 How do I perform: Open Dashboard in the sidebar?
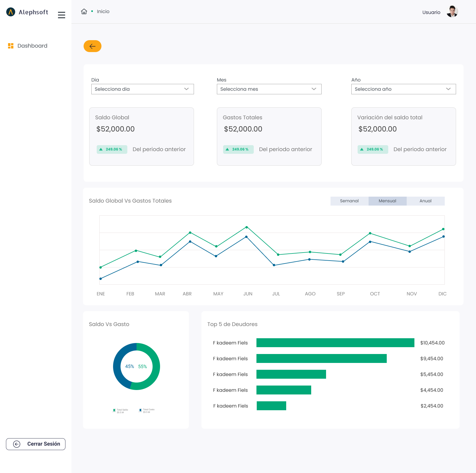pyautogui.click(x=32, y=46)
